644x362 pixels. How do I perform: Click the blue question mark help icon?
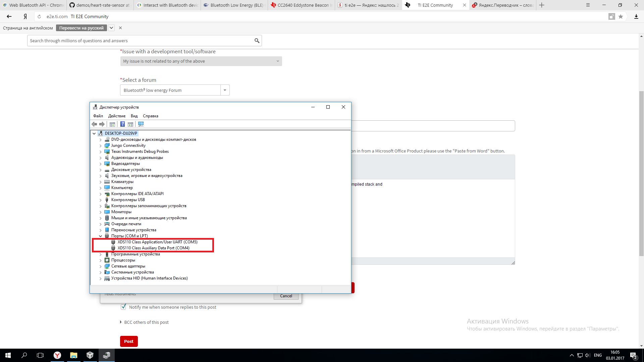(x=122, y=124)
